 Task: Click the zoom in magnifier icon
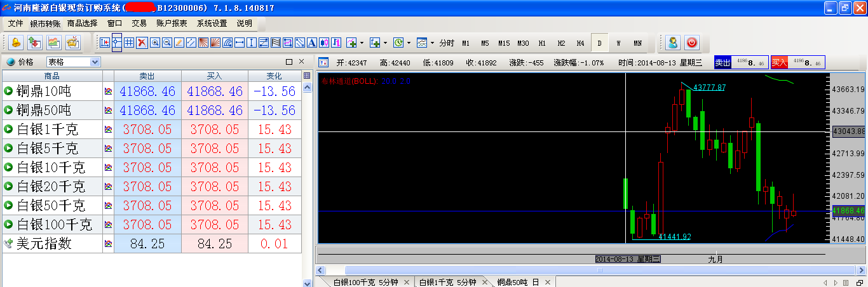tap(154, 43)
